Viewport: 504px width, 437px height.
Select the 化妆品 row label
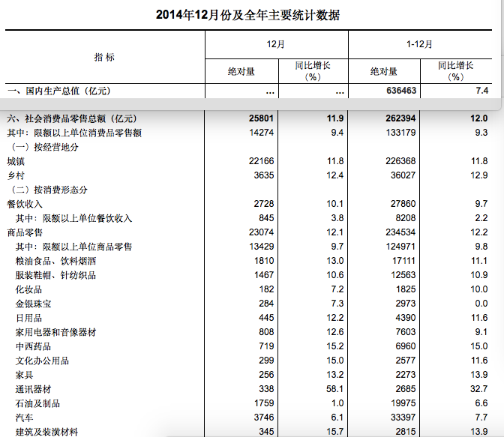(x=28, y=289)
